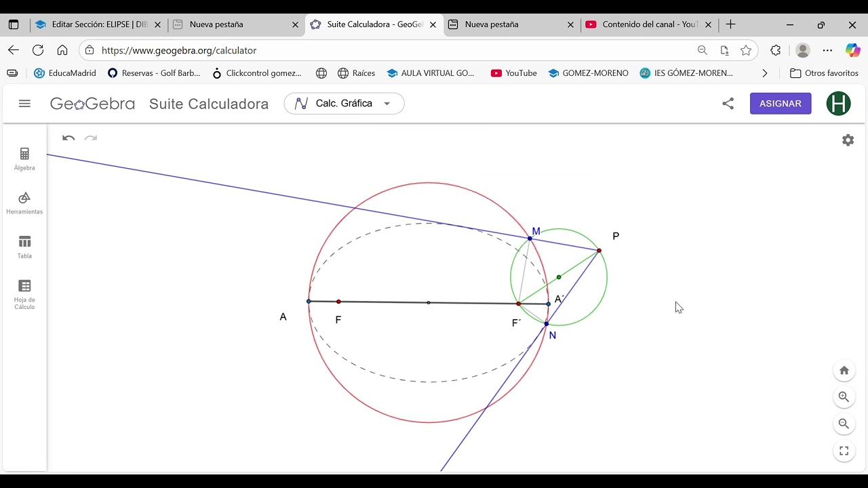Go back in the browser
The image size is (868, 488).
coord(14,50)
